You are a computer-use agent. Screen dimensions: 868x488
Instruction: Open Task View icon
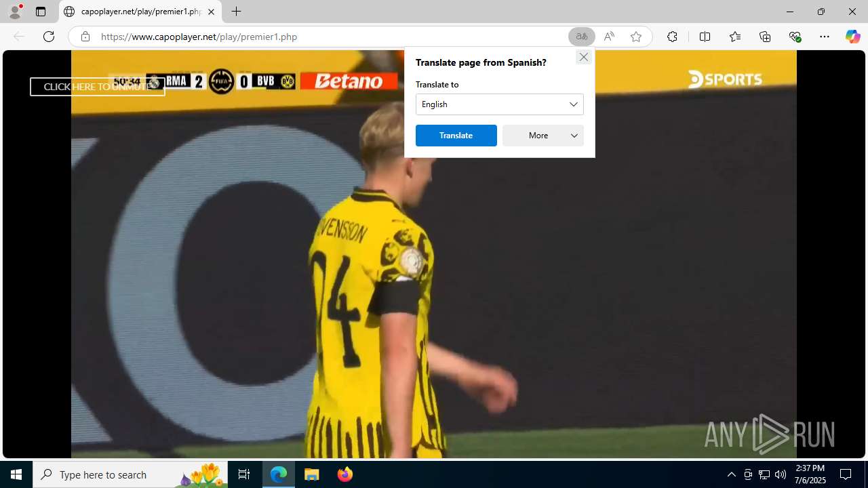[x=244, y=474]
